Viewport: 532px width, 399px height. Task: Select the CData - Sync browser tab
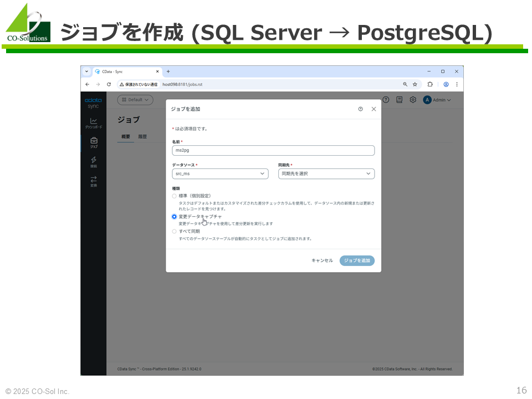pyautogui.click(x=127, y=71)
